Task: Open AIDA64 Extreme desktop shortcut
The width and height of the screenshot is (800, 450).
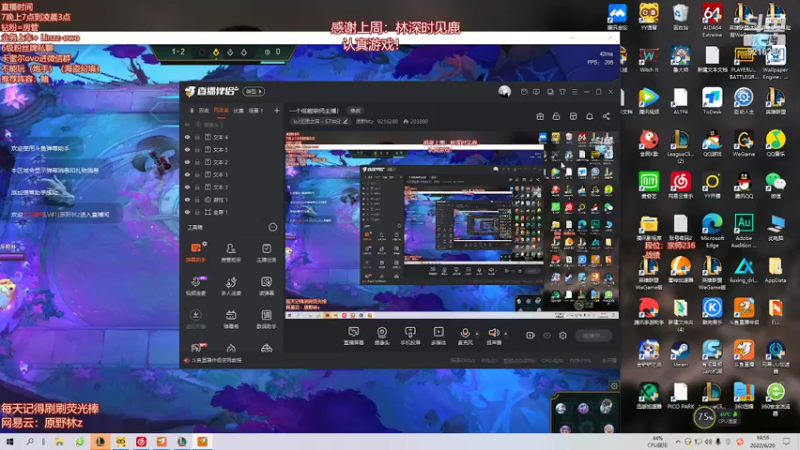Action: (712, 20)
